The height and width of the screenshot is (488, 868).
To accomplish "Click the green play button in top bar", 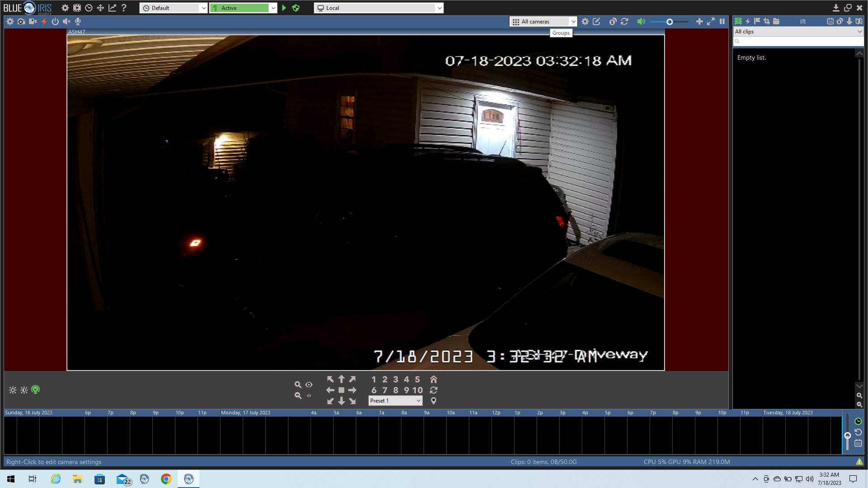I will point(284,8).
